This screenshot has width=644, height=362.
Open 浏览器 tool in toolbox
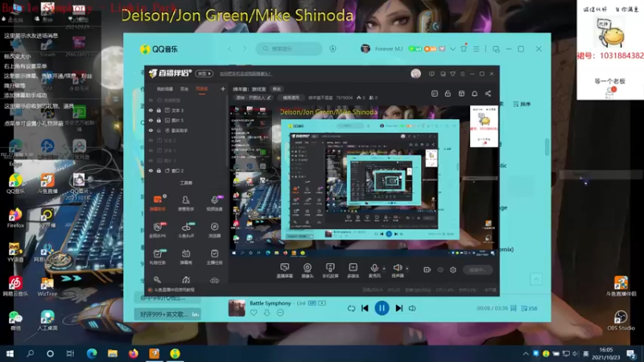click(x=214, y=230)
